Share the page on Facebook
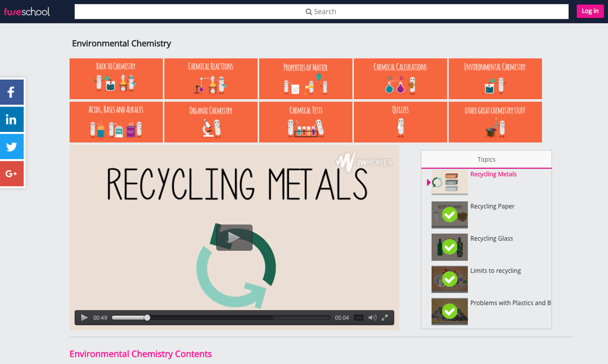The image size is (608, 364). point(11,92)
